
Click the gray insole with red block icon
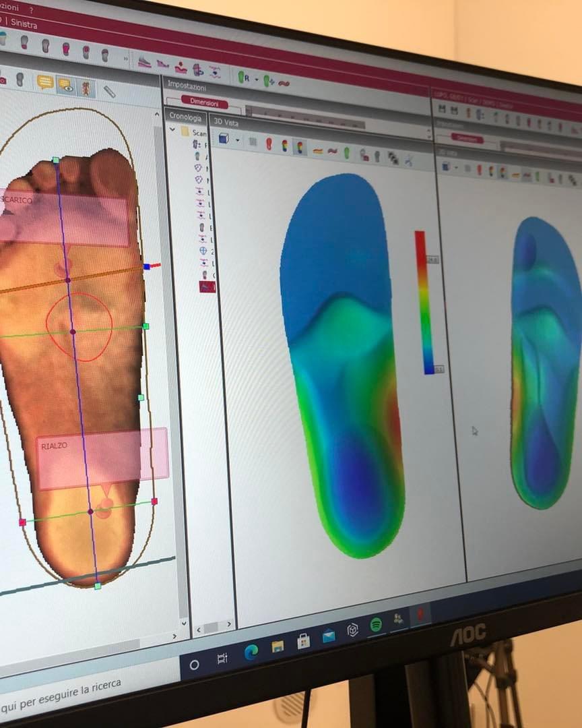point(364,155)
